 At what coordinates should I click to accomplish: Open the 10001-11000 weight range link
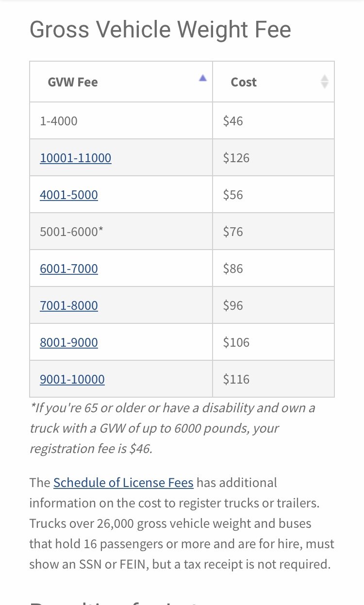coord(76,158)
